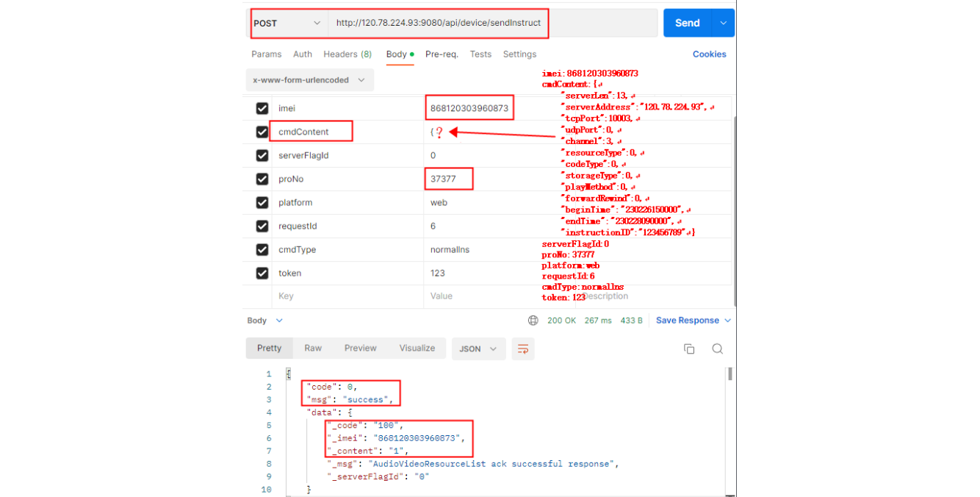Uncheck the imei parameter checkbox

[x=262, y=109]
